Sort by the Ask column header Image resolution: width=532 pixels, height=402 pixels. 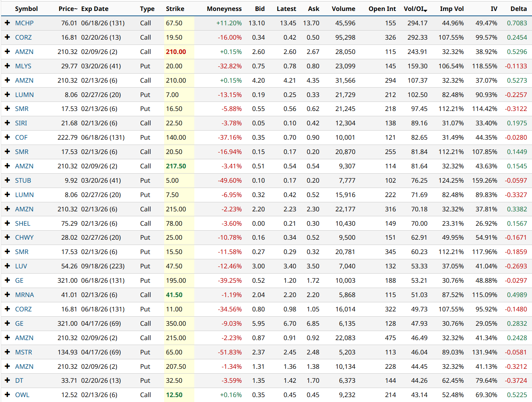tap(314, 9)
